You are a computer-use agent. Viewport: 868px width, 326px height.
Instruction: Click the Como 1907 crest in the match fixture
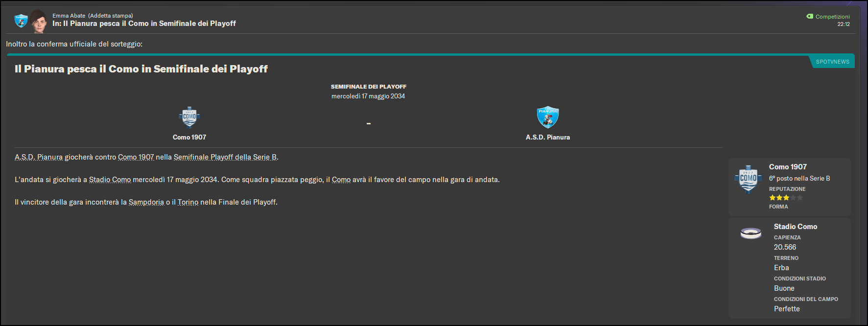(189, 117)
